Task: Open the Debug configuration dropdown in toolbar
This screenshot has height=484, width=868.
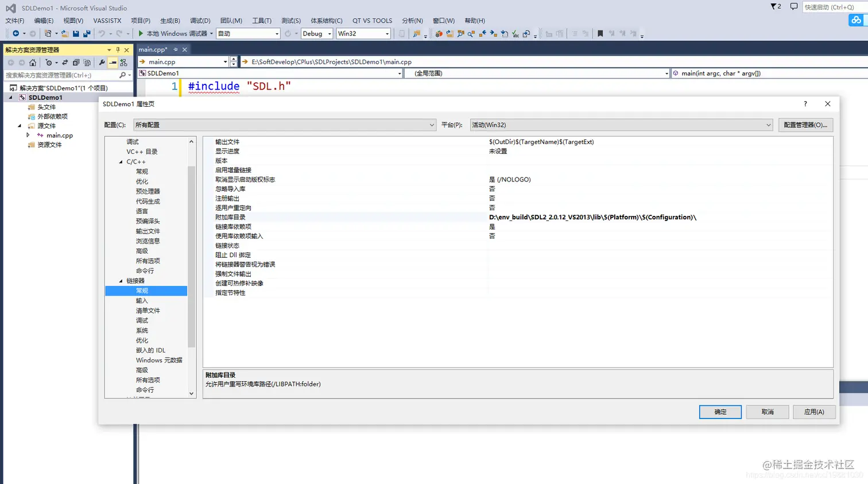Action: [x=317, y=33]
